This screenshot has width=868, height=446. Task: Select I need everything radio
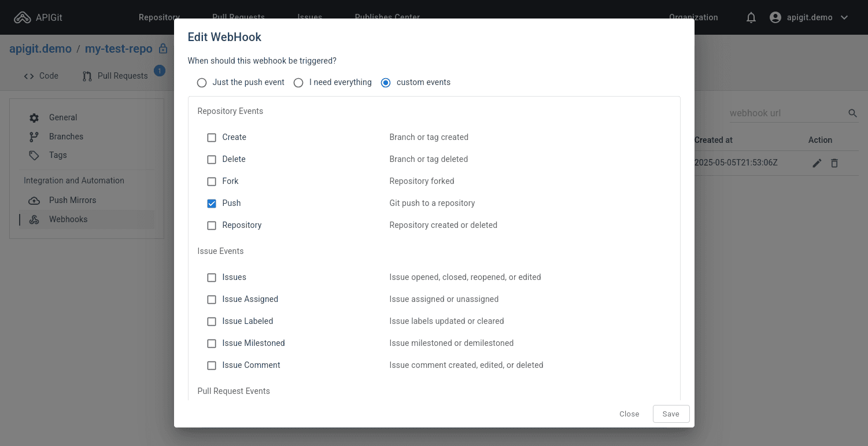pyautogui.click(x=298, y=83)
